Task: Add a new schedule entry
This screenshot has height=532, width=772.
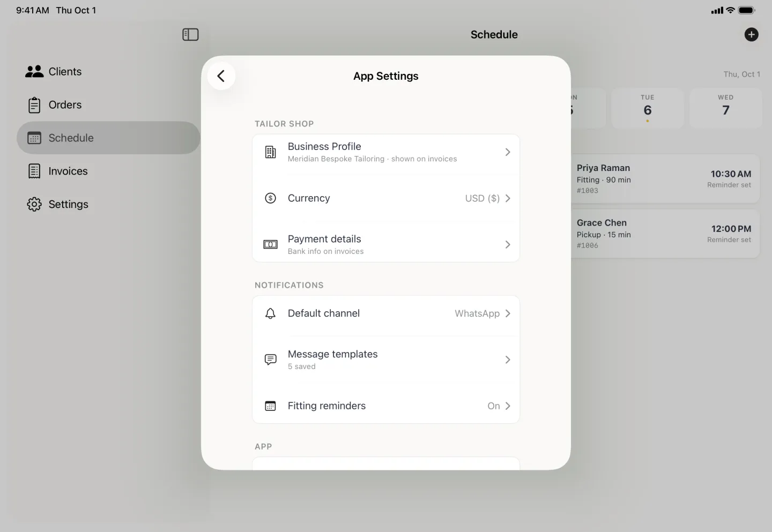Action: [x=751, y=35]
